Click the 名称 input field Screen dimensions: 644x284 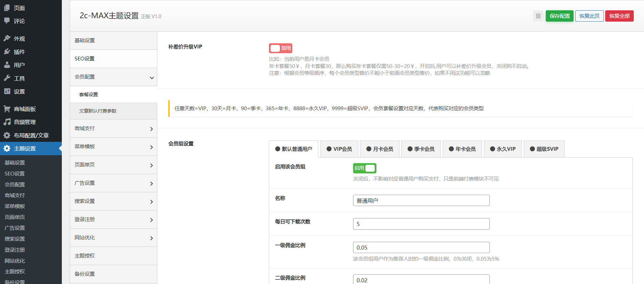421,201
